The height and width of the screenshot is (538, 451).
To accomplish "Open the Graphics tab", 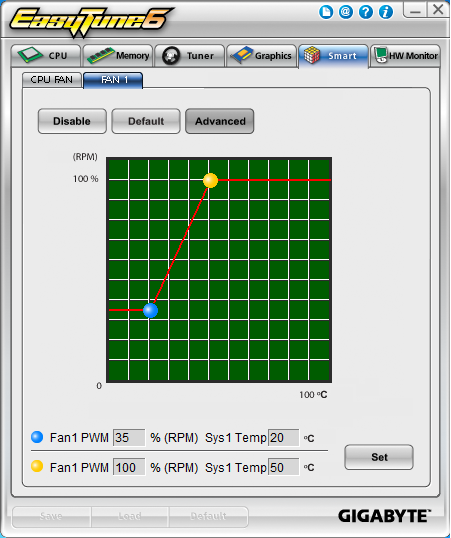I will tap(262, 55).
